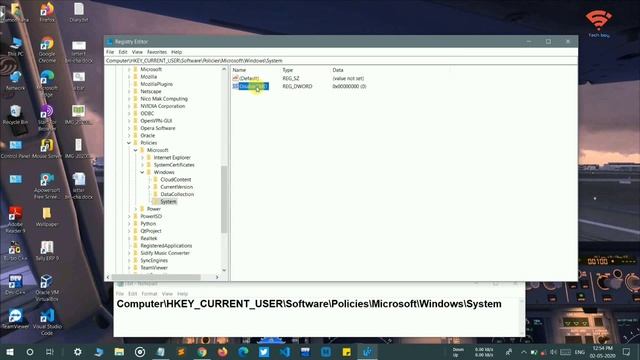The width and height of the screenshot is (640, 360).
Task: Open Settings gear in taskbar
Action: coord(78,352)
